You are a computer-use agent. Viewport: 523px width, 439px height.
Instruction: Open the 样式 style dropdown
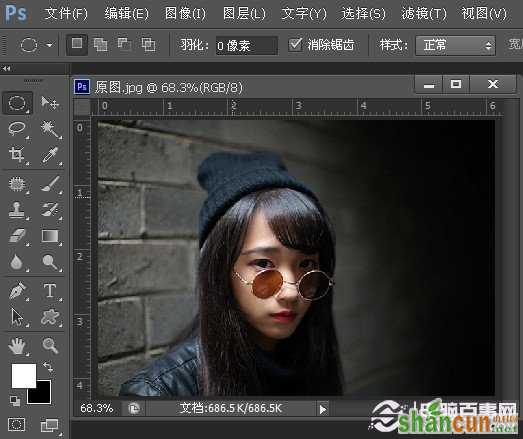(x=455, y=45)
